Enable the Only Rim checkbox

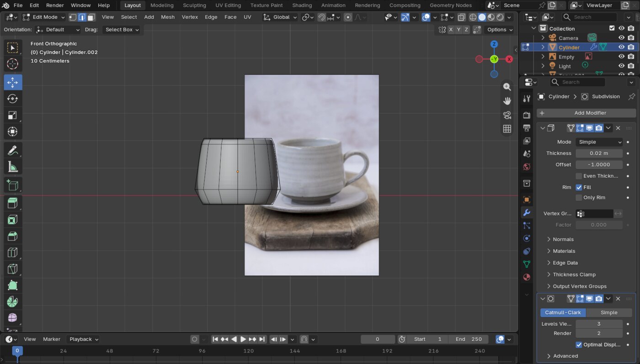pos(579,198)
